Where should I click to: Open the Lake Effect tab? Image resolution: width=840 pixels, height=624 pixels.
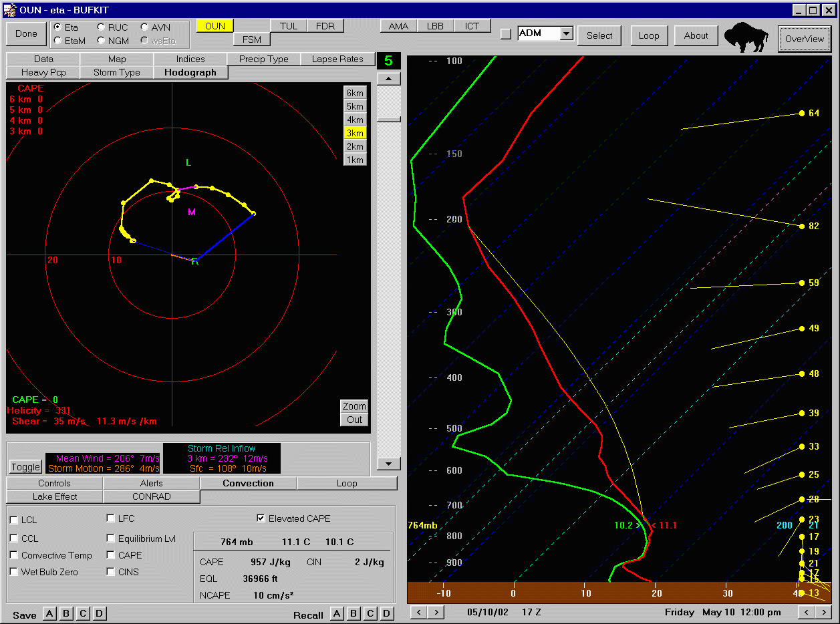[x=55, y=497]
